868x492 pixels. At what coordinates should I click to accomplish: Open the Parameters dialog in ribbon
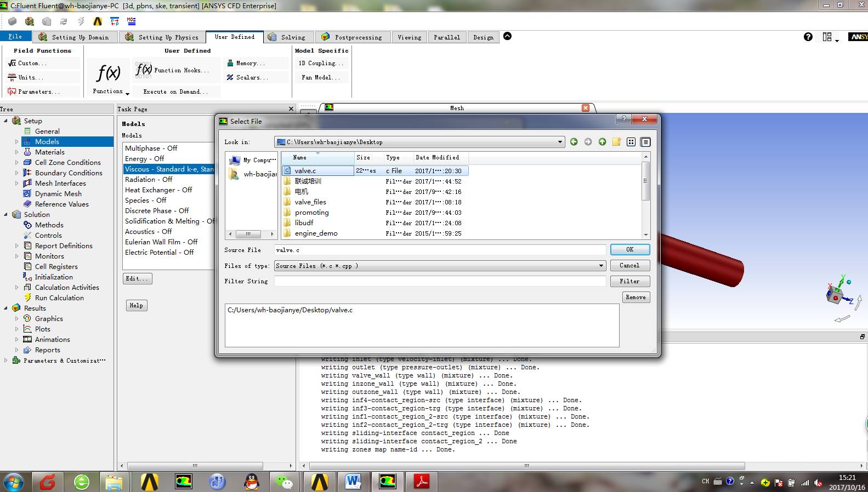point(34,92)
